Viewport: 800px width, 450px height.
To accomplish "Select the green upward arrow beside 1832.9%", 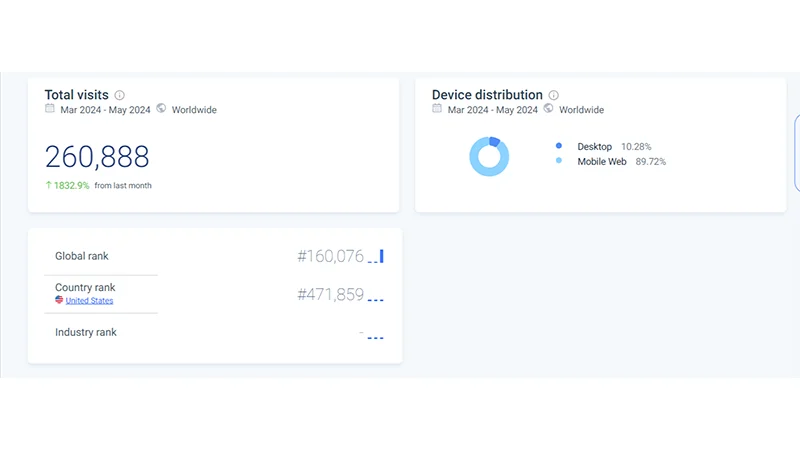I will (x=48, y=185).
